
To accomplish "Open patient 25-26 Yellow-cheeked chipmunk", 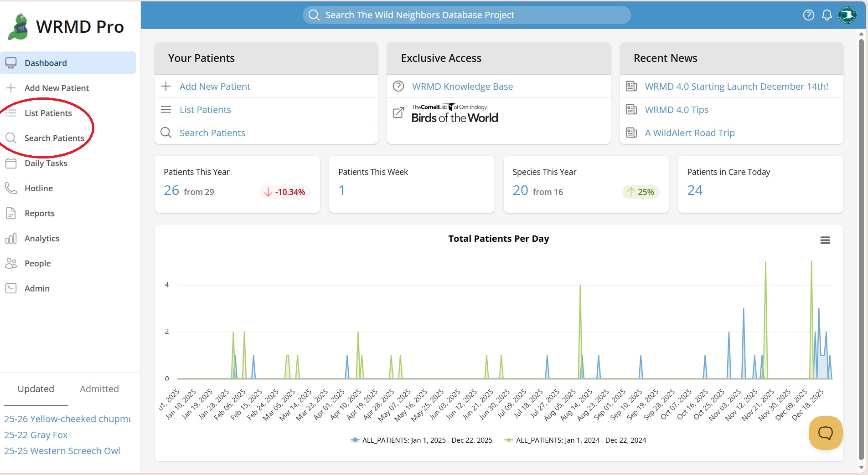I will point(67,419).
